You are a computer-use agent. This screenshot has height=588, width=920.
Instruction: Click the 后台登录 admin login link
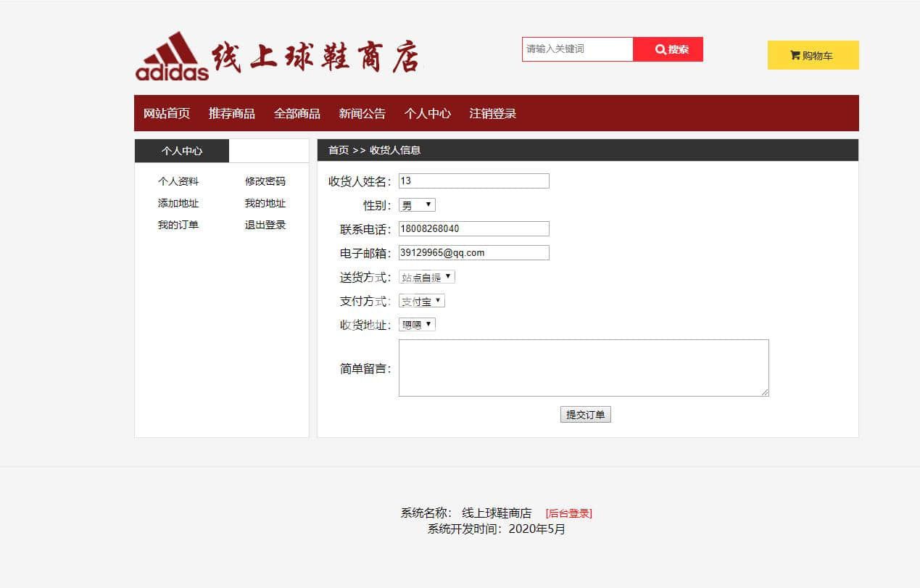[x=568, y=513]
